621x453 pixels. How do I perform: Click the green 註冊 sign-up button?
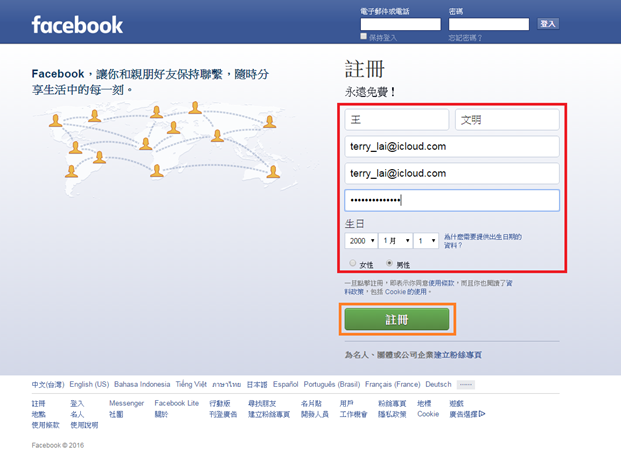397,319
